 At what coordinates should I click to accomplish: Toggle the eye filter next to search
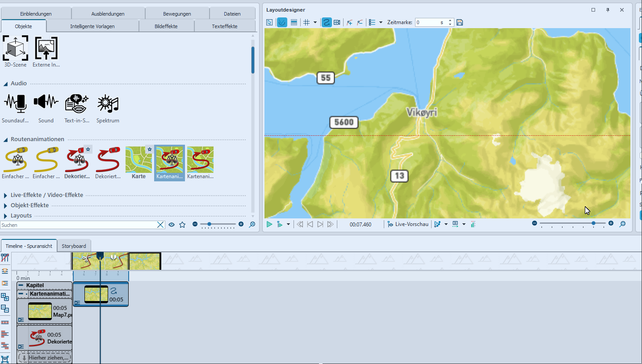coord(172,225)
